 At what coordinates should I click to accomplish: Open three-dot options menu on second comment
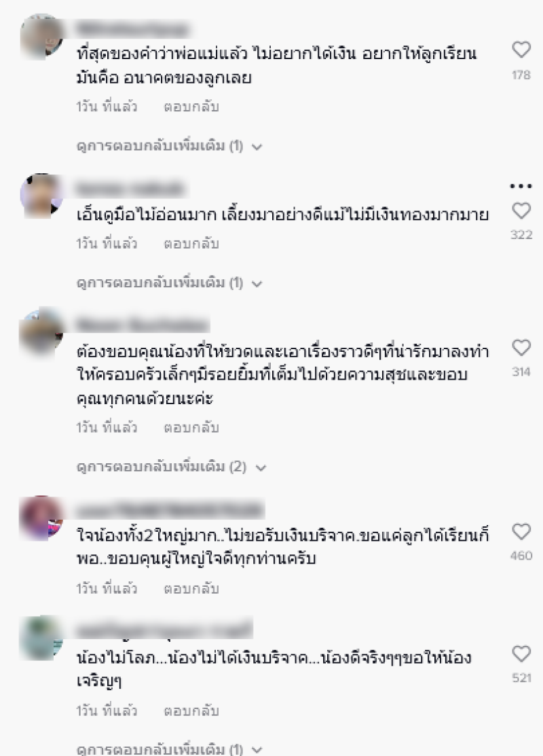(x=521, y=186)
